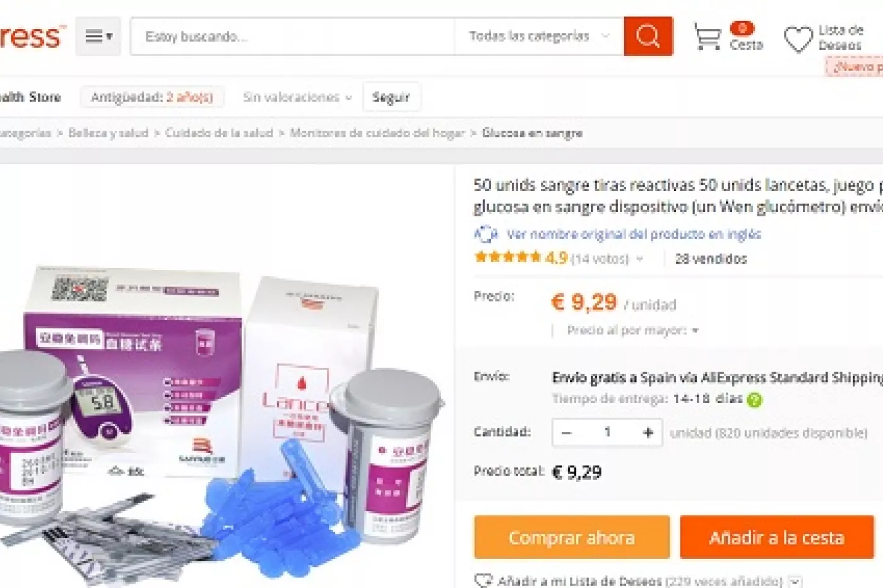
Task: Increase quantity with the plus button
Action: click(x=648, y=432)
